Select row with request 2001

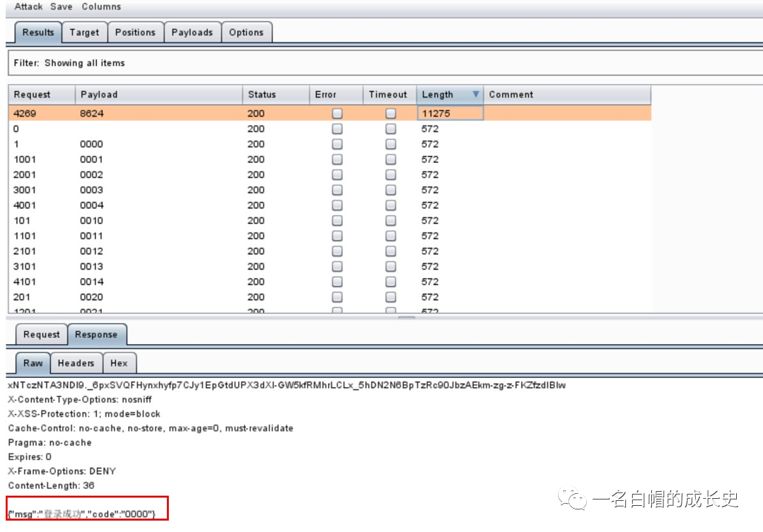[x=330, y=175]
